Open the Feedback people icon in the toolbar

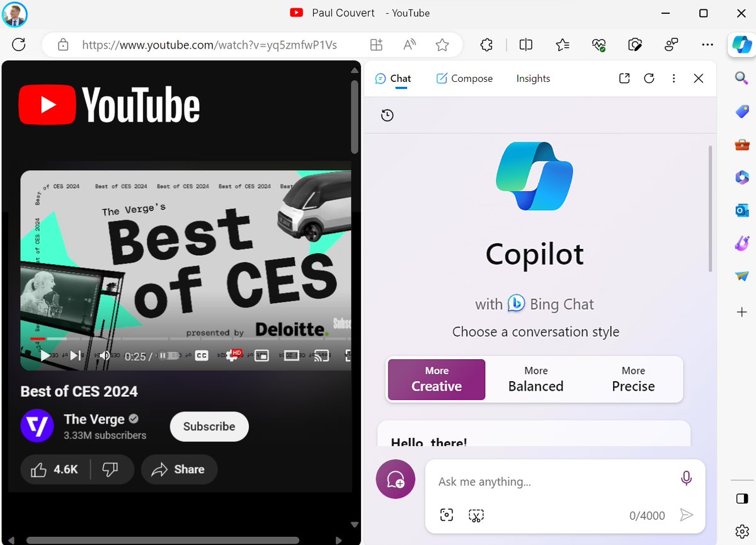[672, 45]
